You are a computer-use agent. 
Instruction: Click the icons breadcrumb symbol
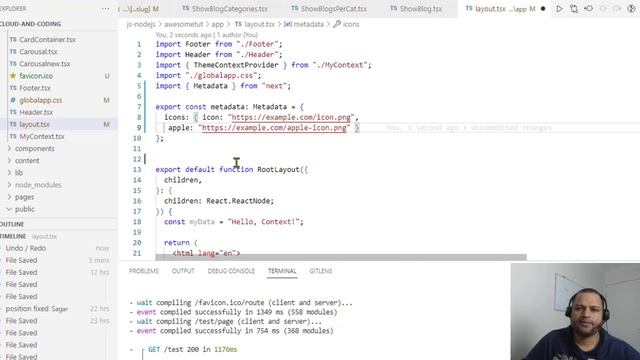tap(351, 24)
